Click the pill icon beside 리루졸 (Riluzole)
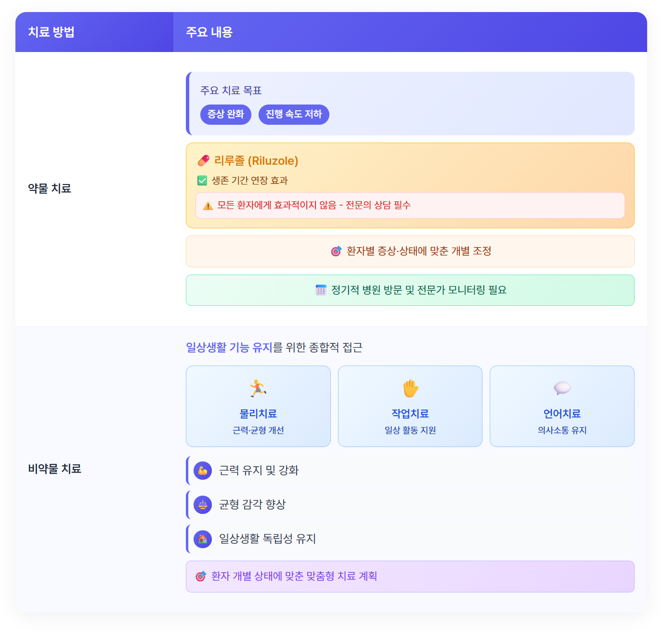This screenshot has width=664, height=644. pyautogui.click(x=204, y=160)
